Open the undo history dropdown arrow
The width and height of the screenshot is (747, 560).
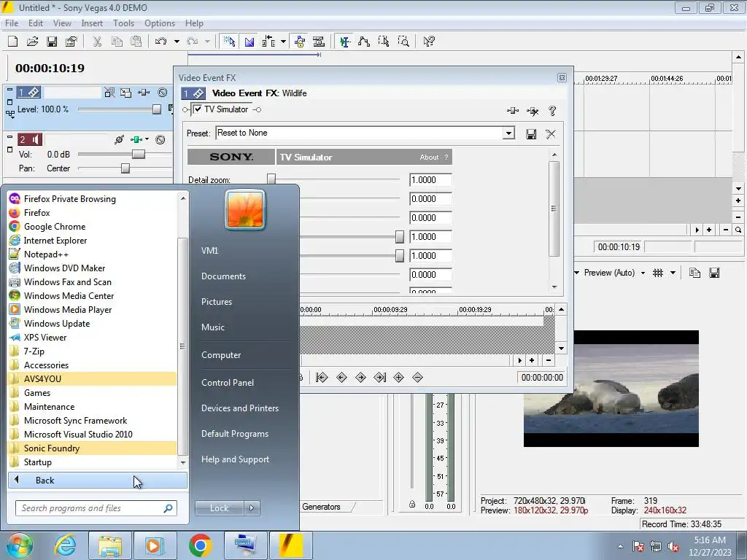(x=177, y=42)
